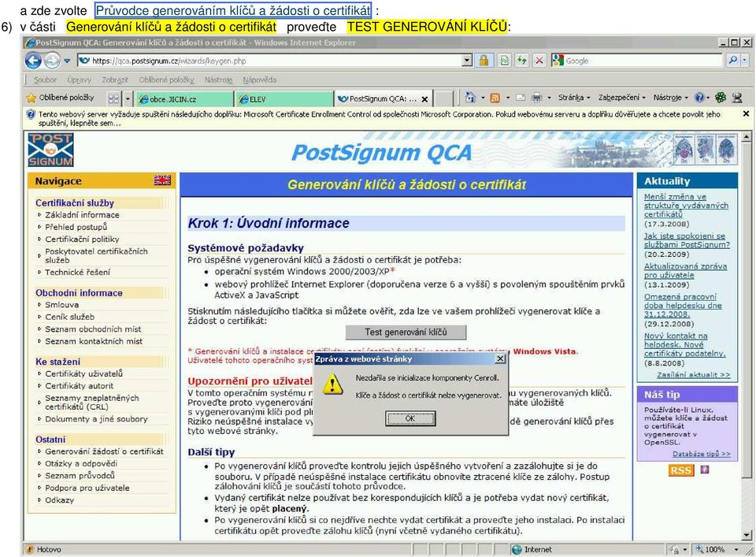Image resolution: width=756 pixels, height=557 pixels.
Task: Click the green flower add-on icon
Action: pyautogui.click(x=721, y=98)
